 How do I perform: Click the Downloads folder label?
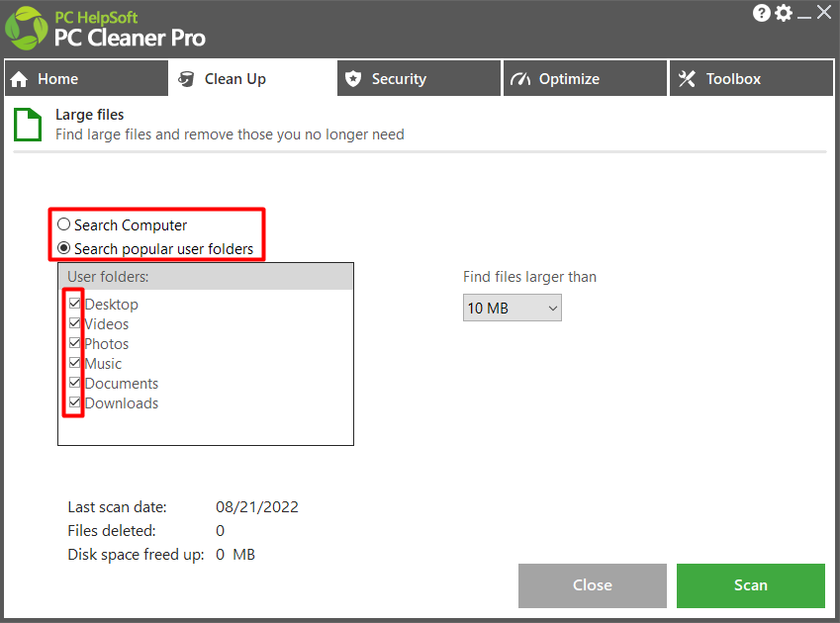(x=122, y=403)
